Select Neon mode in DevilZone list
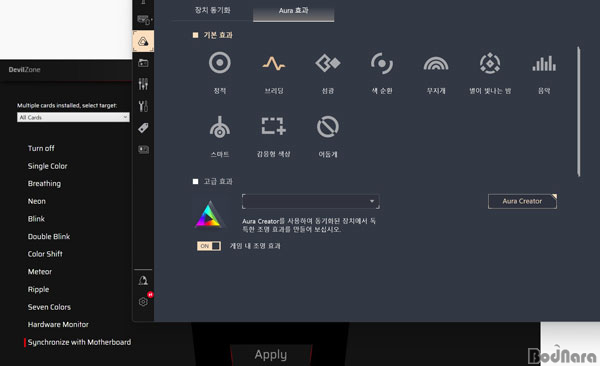600x366 pixels. coord(37,201)
